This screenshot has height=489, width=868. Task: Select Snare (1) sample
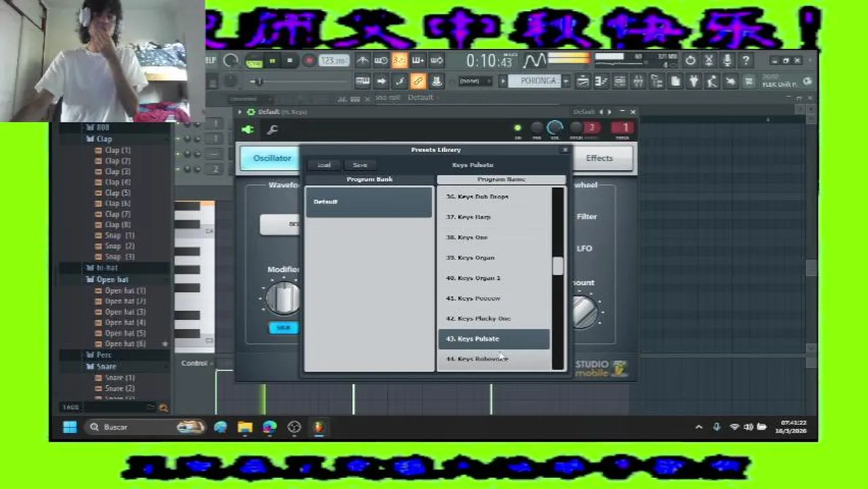(x=115, y=378)
